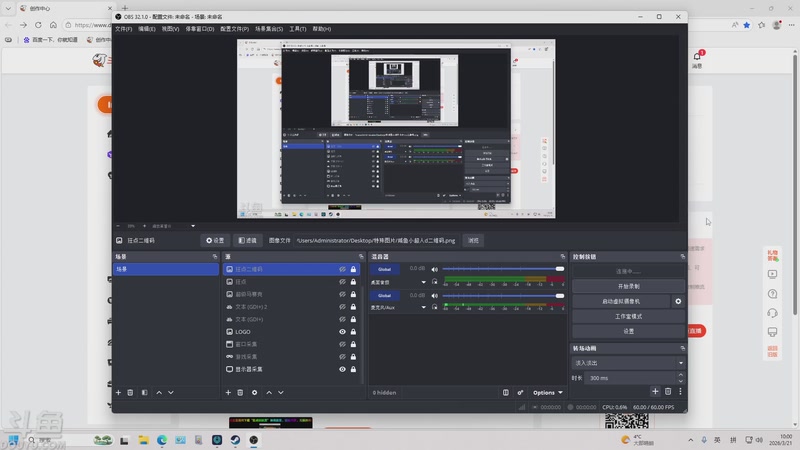This screenshot has width=800, height=450.
Task: Unlock the LOGO source lock icon
Action: 353,332
